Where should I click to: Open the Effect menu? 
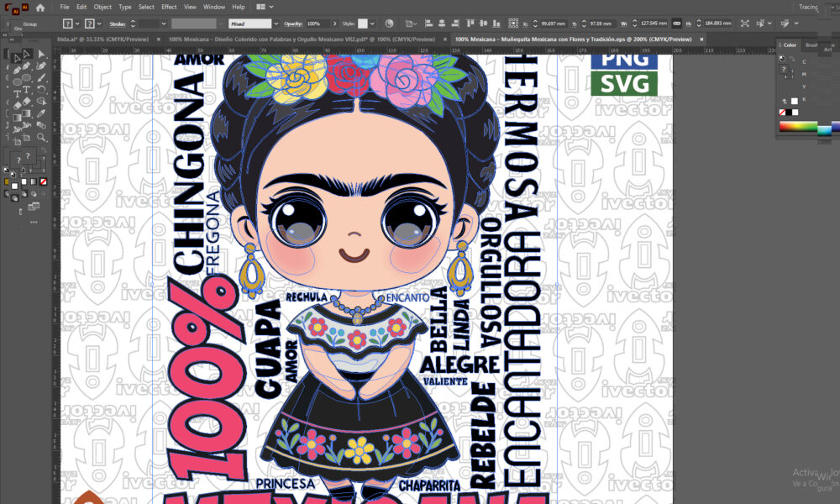point(169,7)
